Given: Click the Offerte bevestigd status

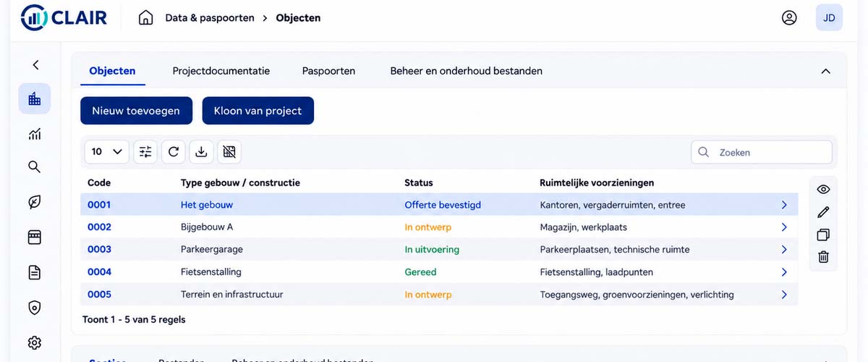Looking at the screenshot, I should click(443, 205).
